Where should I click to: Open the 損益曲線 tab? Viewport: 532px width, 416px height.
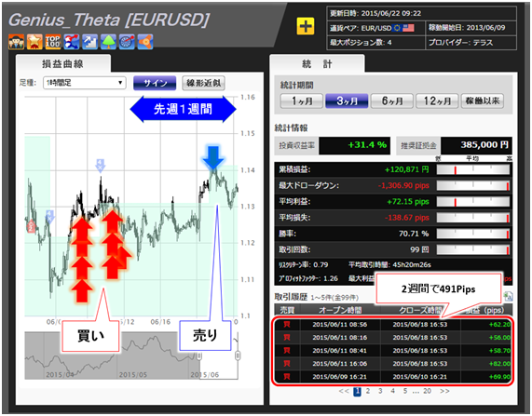63,63
